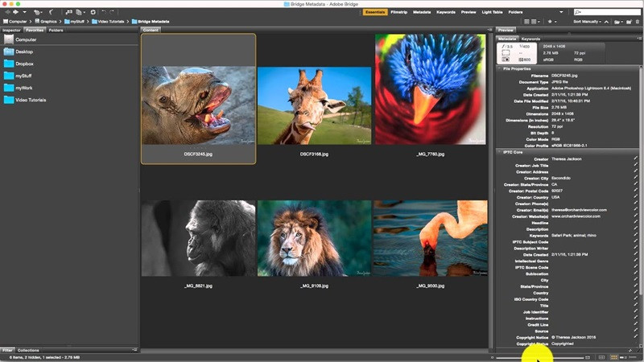Open recent file folder dropdown icon
Image resolution: width=644 pixels, height=362 pixels.
coord(618,22)
